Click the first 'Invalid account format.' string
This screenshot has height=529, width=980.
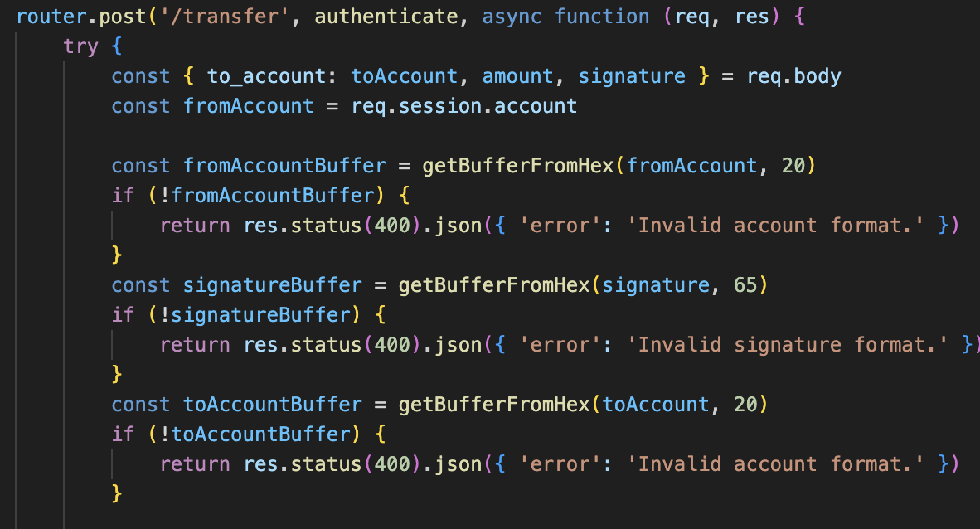coord(775,225)
